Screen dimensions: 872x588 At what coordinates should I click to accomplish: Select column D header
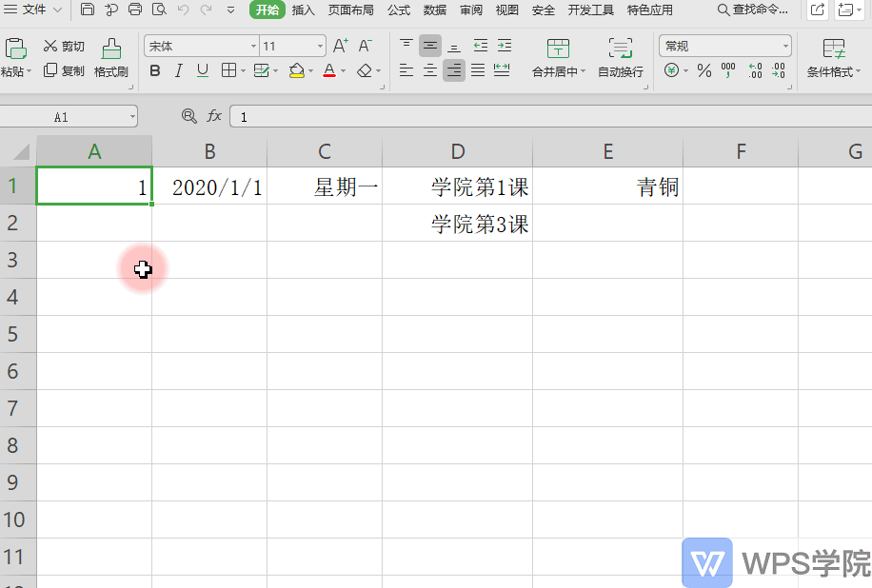click(457, 151)
